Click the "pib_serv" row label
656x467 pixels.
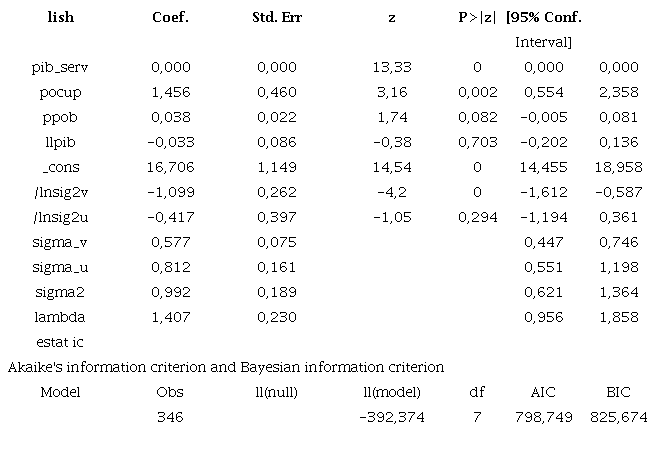tap(59, 68)
